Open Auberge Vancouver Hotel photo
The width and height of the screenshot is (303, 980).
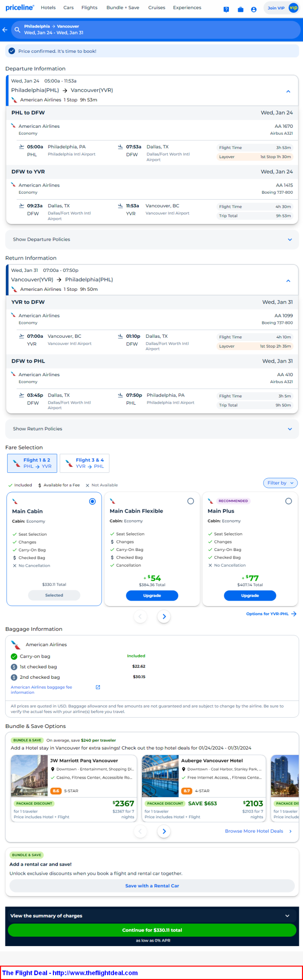point(161,775)
